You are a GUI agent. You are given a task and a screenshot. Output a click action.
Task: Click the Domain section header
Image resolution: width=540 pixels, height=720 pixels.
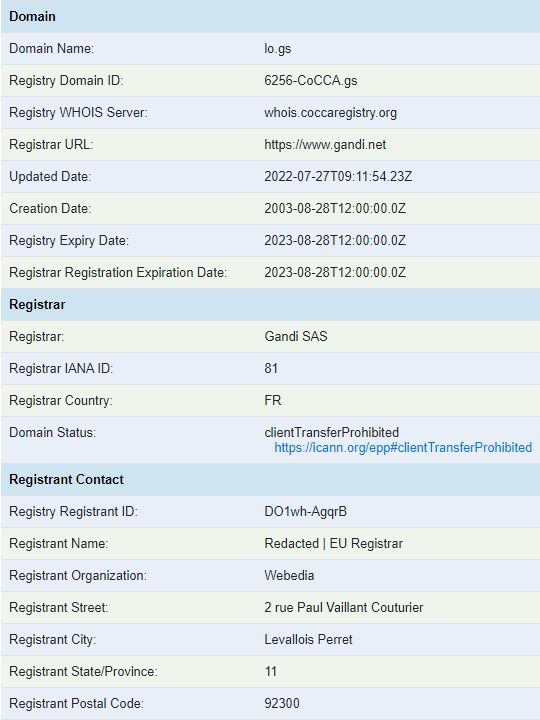(x=270, y=17)
